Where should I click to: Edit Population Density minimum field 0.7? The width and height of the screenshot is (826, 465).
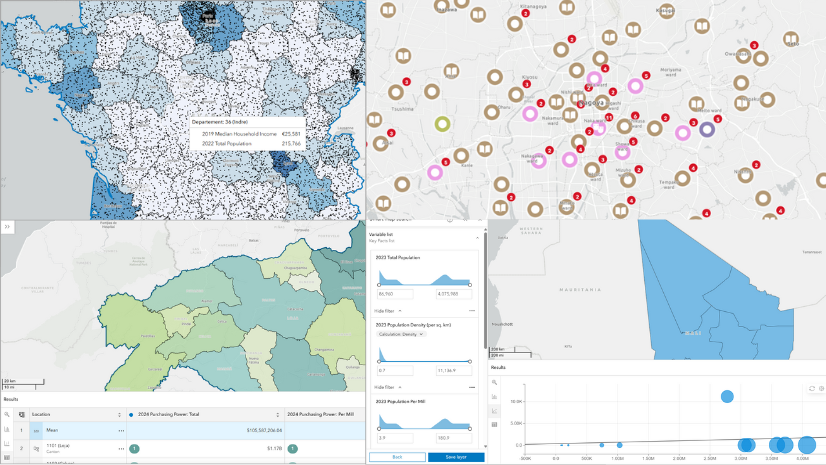[x=395, y=371]
